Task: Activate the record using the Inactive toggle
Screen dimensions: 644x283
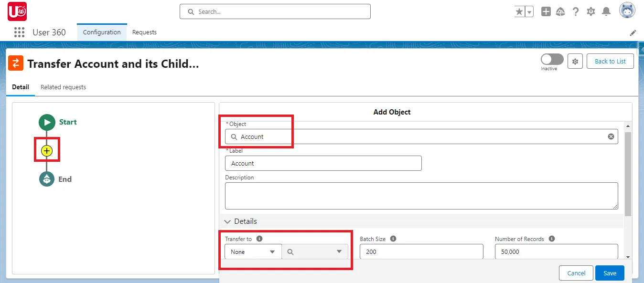Action: [x=551, y=59]
